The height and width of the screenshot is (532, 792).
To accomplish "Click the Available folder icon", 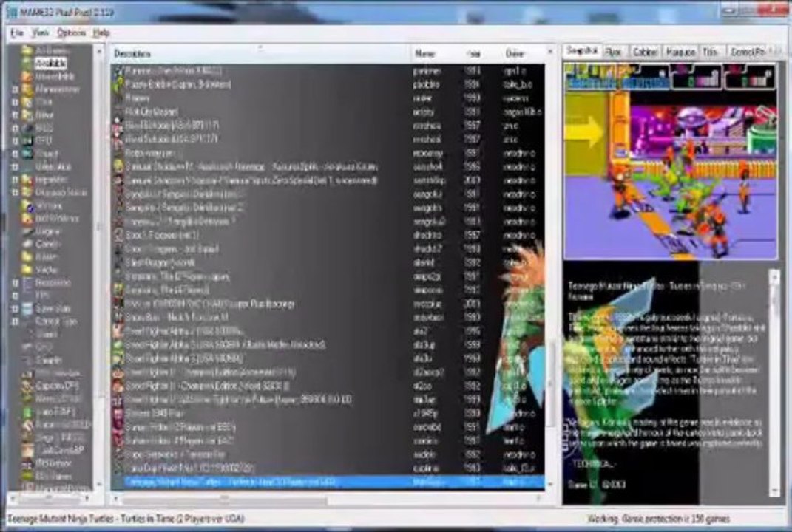I will (x=27, y=63).
